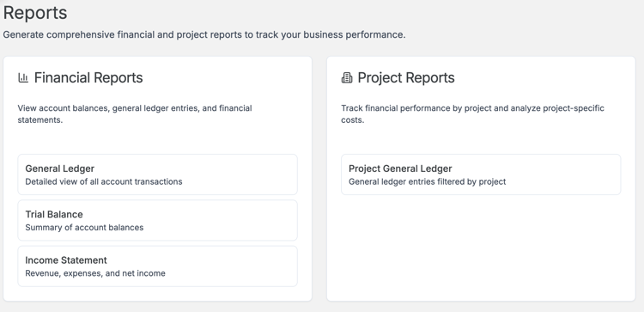Click the 'Trial Balance' card title text

(54, 215)
